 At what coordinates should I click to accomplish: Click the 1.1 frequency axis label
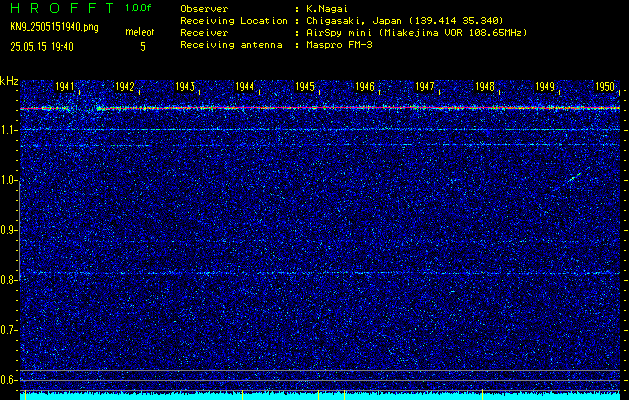9,130
